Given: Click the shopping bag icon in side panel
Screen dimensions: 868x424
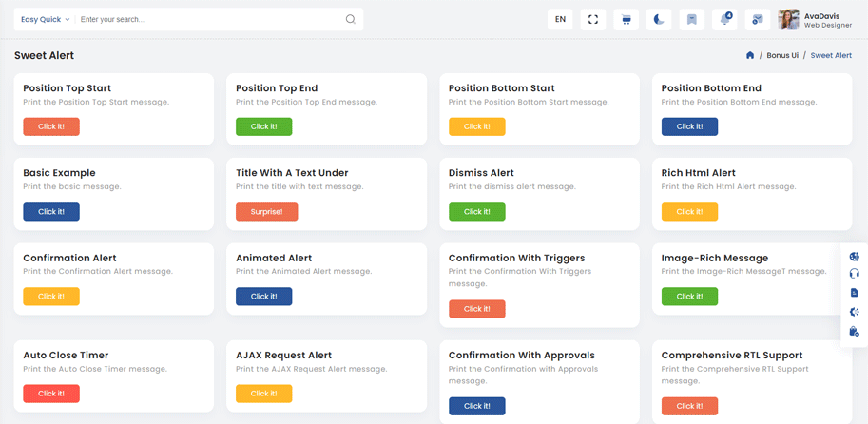Looking at the screenshot, I should click(854, 332).
